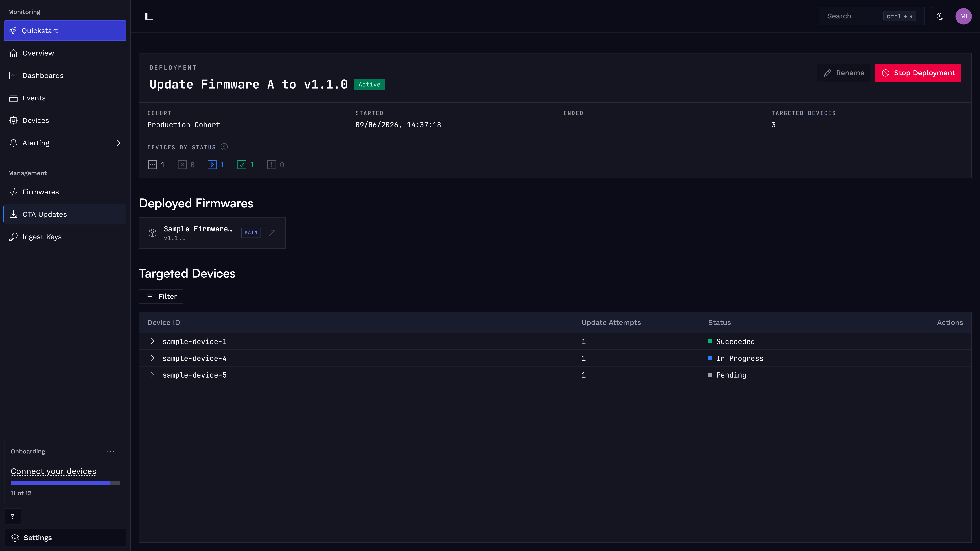Click the Stop Deployment button
Viewport: 980px width, 551px height.
point(918,73)
